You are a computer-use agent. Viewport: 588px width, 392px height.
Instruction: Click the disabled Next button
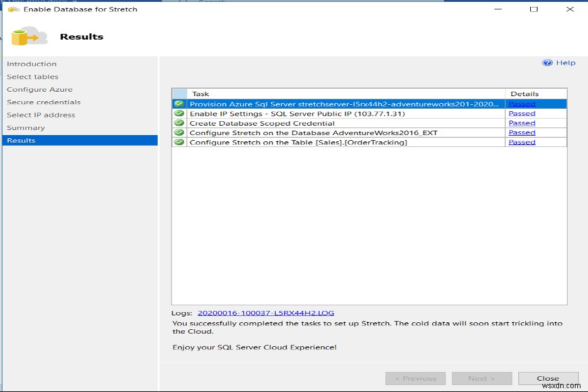(x=481, y=379)
